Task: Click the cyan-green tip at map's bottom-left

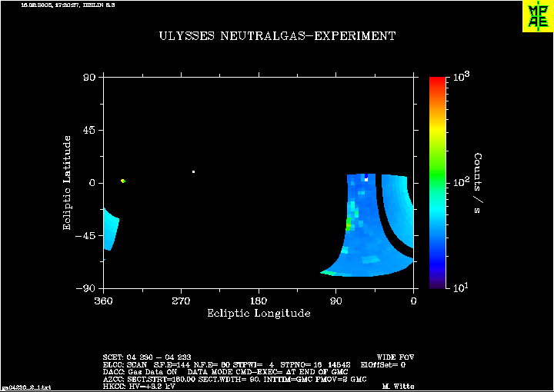Action: [326, 271]
